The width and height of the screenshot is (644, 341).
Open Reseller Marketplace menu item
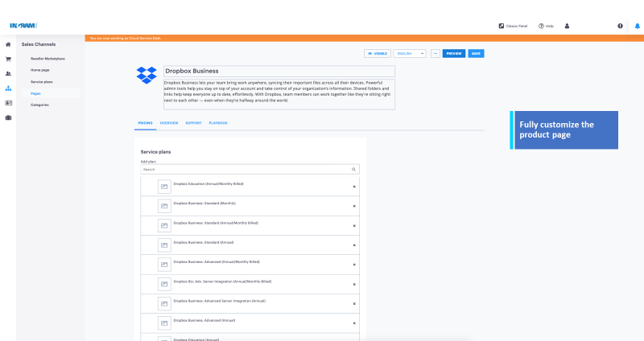tap(47, 59)
